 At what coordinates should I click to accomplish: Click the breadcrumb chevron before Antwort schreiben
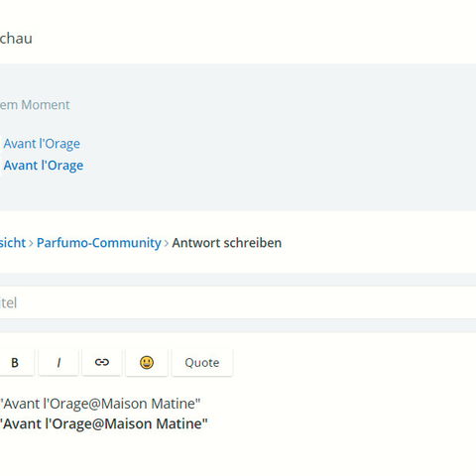pos(167,244)
